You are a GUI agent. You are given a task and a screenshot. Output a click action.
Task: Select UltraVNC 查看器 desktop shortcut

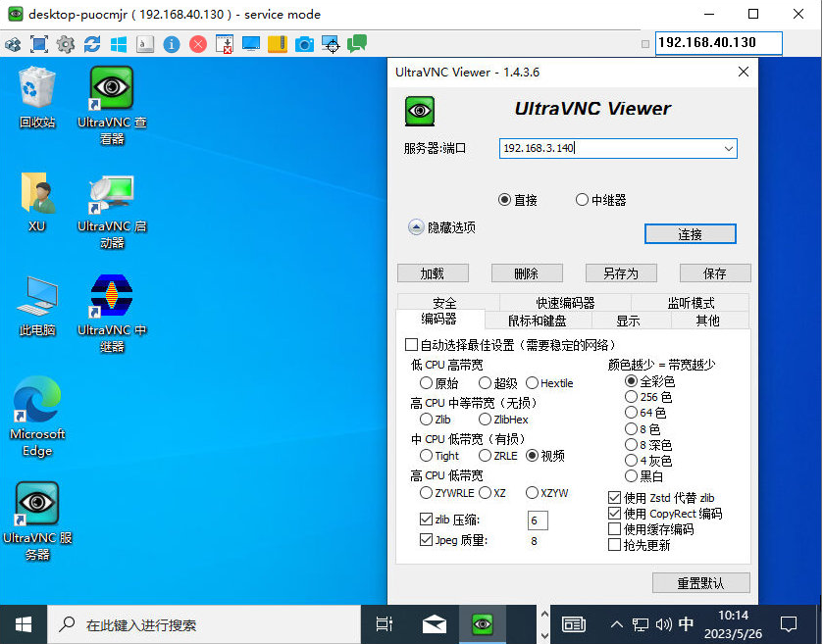(112, 106)
